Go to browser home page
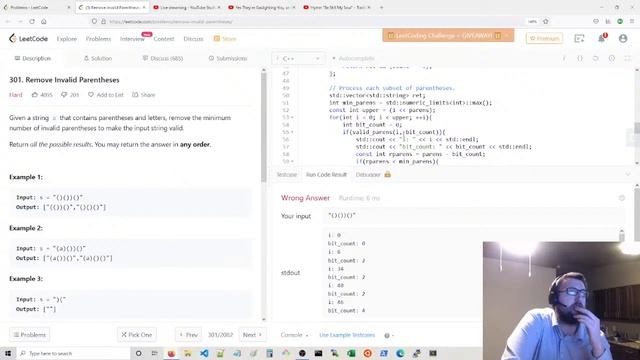Image resolution: width=640 pixels, height=360 pixels. (x=44, y=21)
